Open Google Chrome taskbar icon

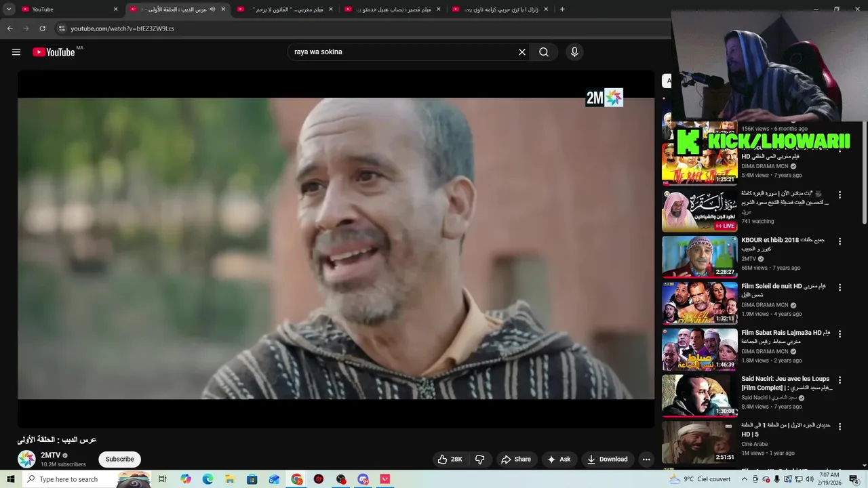(x=297, y=479)
